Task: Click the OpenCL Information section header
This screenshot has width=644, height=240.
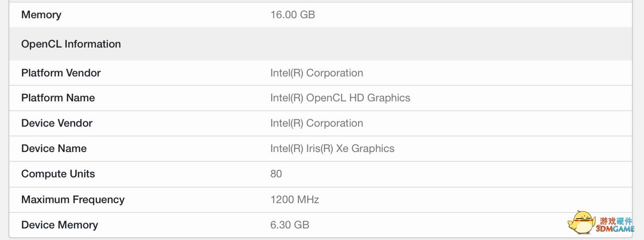Action: click(x=71, y=44)
